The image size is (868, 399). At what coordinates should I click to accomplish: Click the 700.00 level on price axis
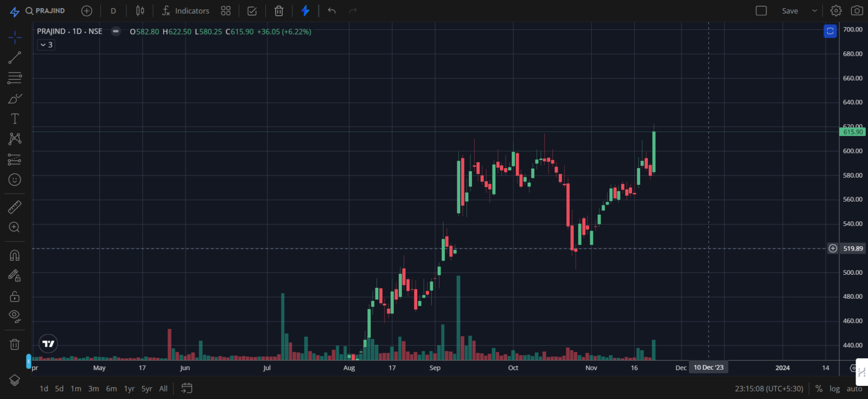click(x=853, y=29)
